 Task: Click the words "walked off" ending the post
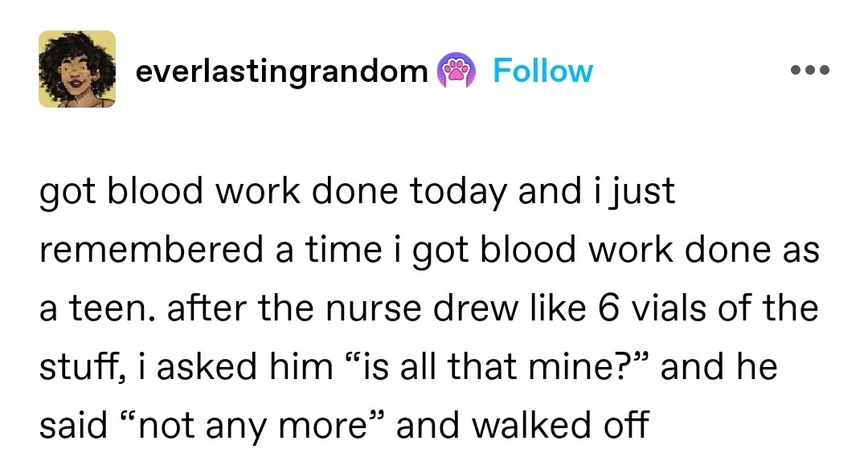522,425
